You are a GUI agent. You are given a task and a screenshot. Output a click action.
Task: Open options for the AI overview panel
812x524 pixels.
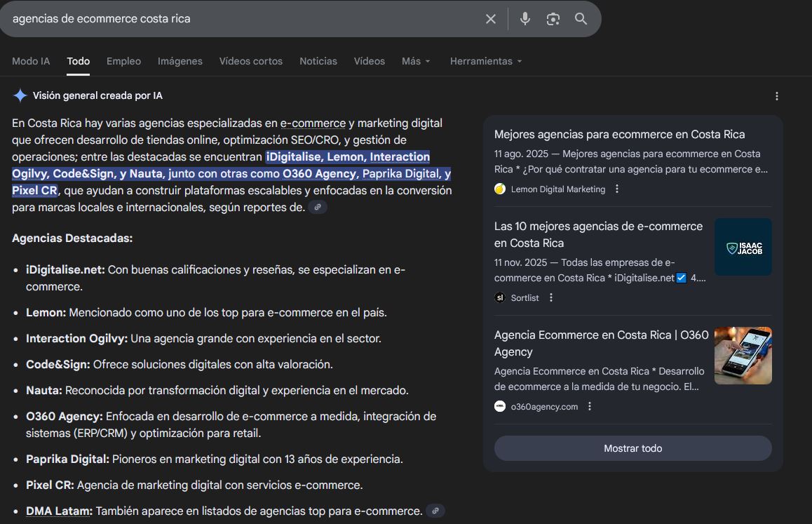tap(776, 95)
